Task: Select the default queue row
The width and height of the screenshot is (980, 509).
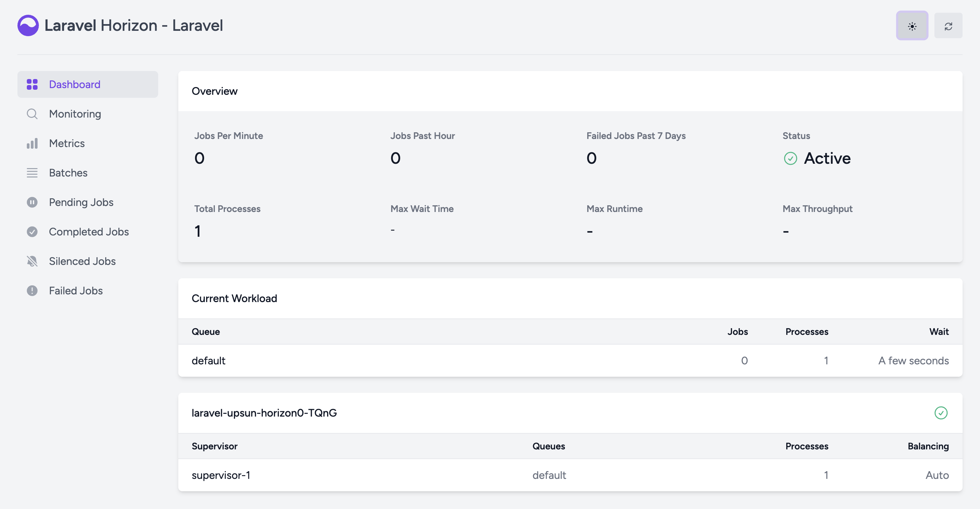Action: click(208, 360)
